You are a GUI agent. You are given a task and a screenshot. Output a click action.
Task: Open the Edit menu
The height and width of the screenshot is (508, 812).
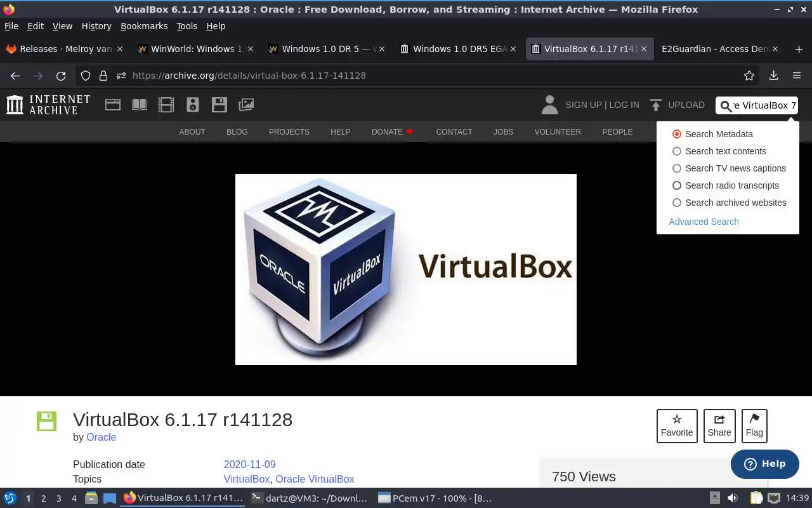coord(36,26)
